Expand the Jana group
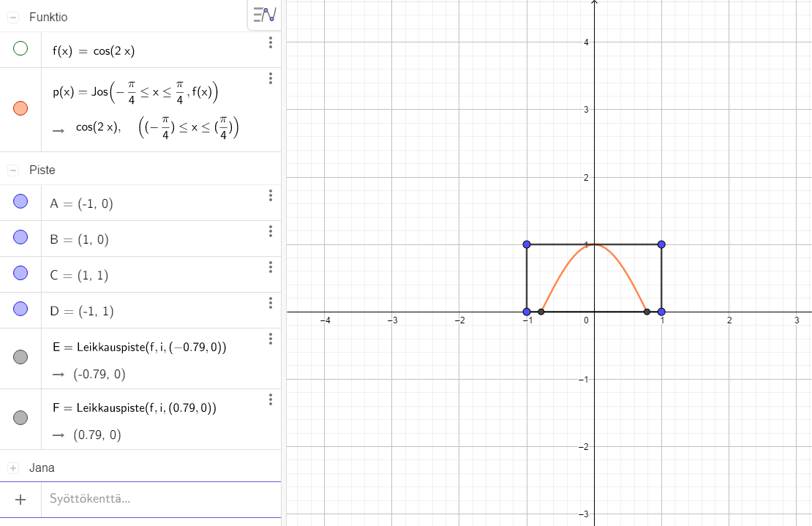The image size is (812, 526). (x=13, y=468)
